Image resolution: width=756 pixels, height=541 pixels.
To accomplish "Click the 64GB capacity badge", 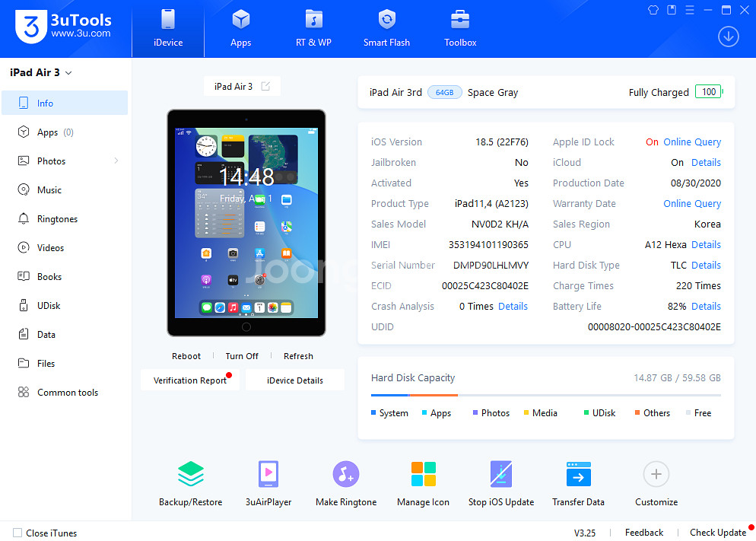I will tap(444, 92).
